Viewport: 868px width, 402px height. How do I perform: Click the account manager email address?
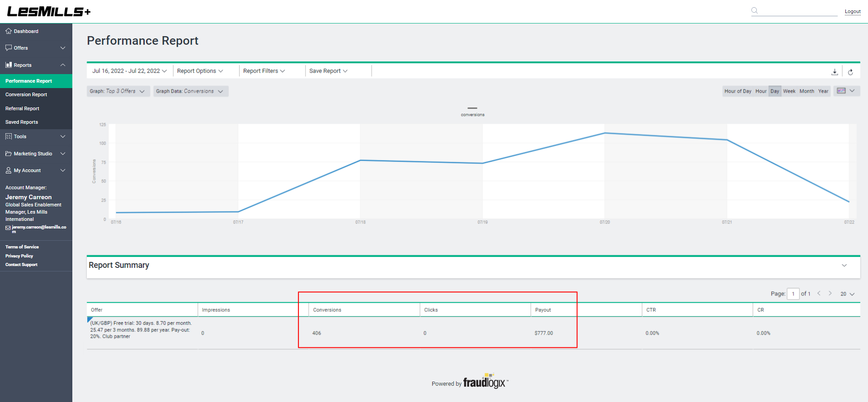click(39, 229)
